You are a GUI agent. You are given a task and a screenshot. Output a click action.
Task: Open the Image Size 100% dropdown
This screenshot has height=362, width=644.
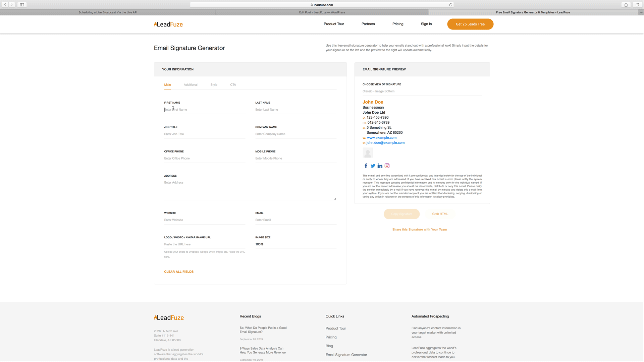[296, 244]
